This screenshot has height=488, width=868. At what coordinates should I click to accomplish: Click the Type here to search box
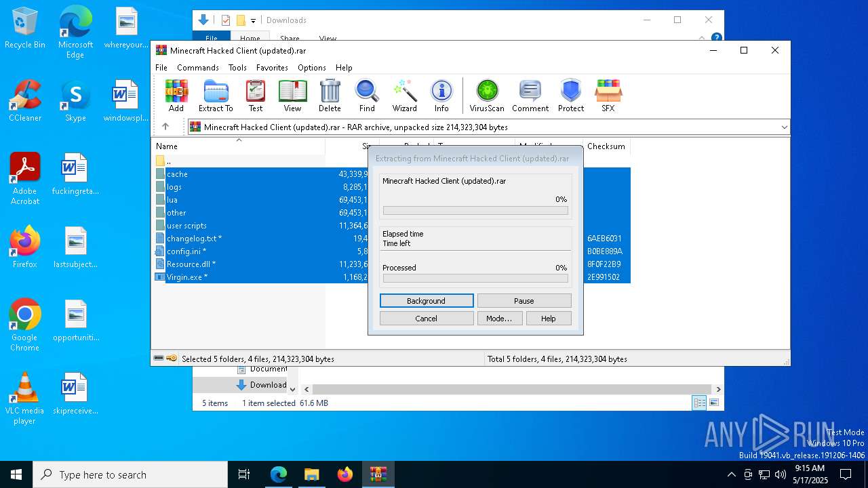click(130, 474)
